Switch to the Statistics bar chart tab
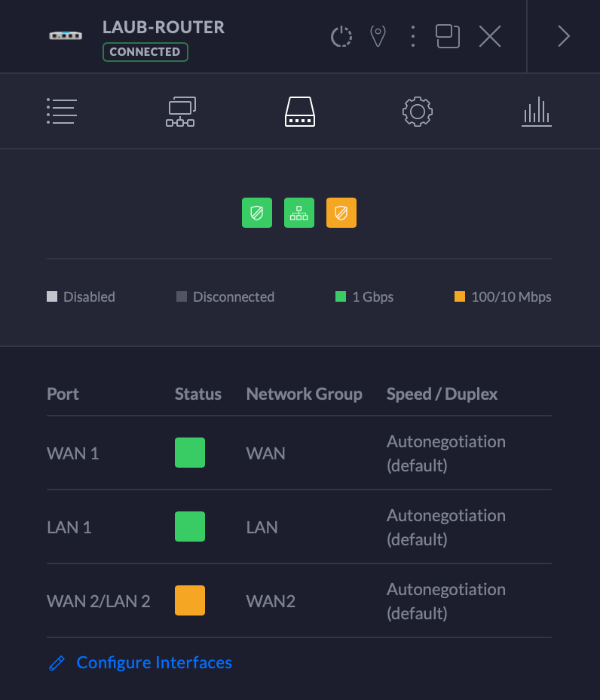 click(536, 112)
